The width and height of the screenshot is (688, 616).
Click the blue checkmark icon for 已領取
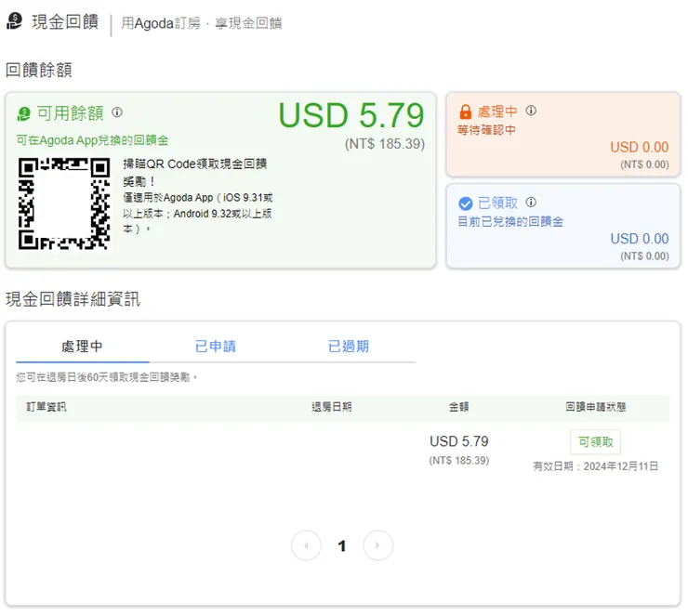click(465, 203)
